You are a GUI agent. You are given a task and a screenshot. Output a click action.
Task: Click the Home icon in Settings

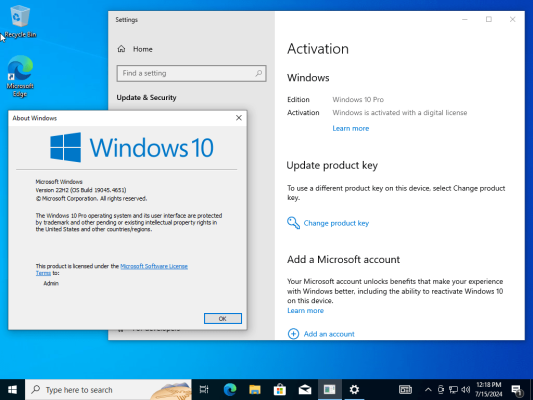(121, 49)
